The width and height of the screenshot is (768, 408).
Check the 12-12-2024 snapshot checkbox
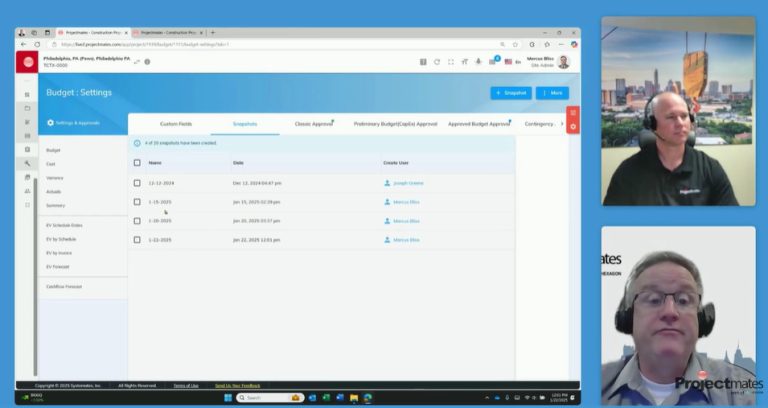(137, 183)
